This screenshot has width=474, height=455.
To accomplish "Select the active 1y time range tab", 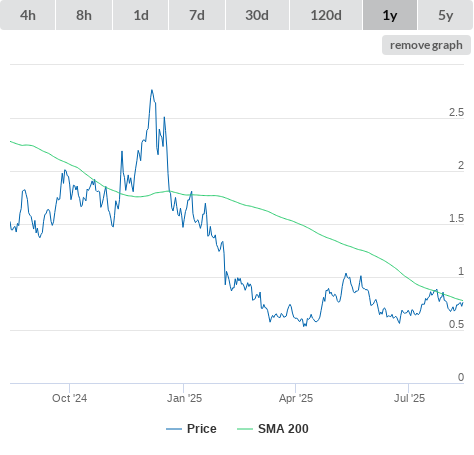I will 390,15.
